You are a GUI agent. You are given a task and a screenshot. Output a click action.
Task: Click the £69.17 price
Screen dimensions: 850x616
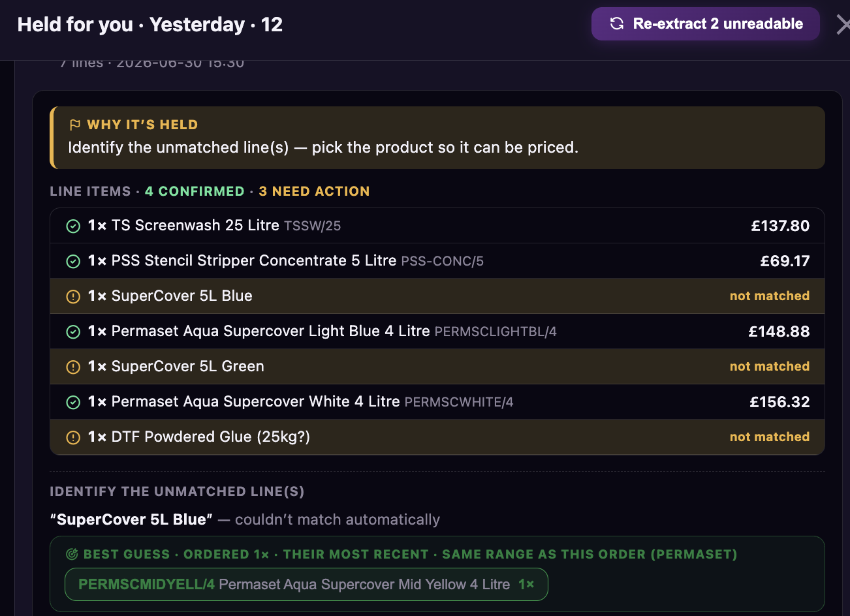(785, 261)
